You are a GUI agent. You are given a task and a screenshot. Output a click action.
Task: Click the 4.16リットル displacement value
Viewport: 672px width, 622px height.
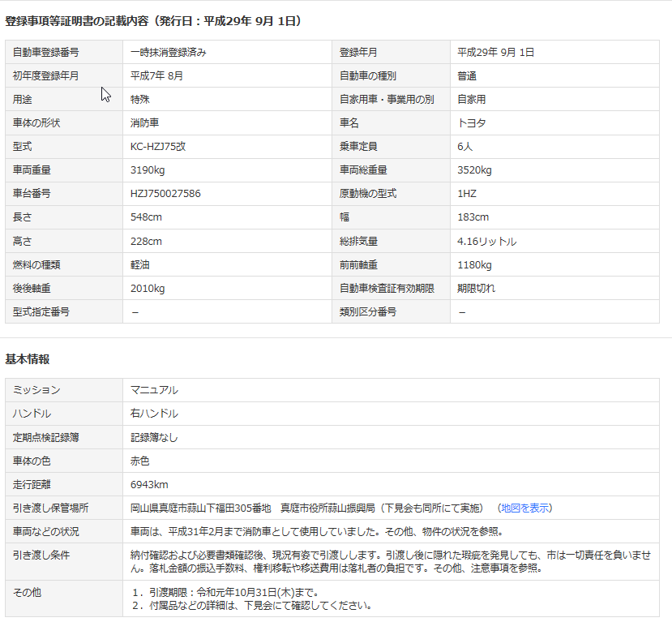point(486,242)
